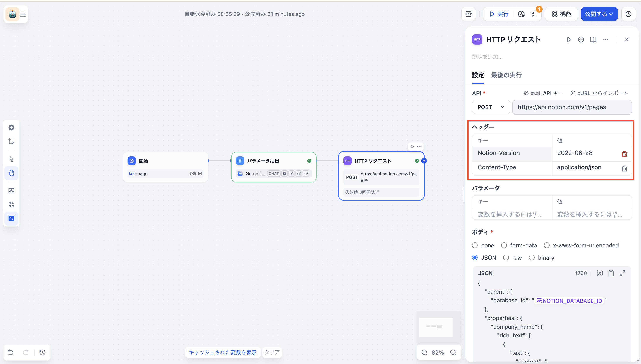Switch to the 最後の実行 tab
Screen dimensions: 641x364
(x=506, y=75)
